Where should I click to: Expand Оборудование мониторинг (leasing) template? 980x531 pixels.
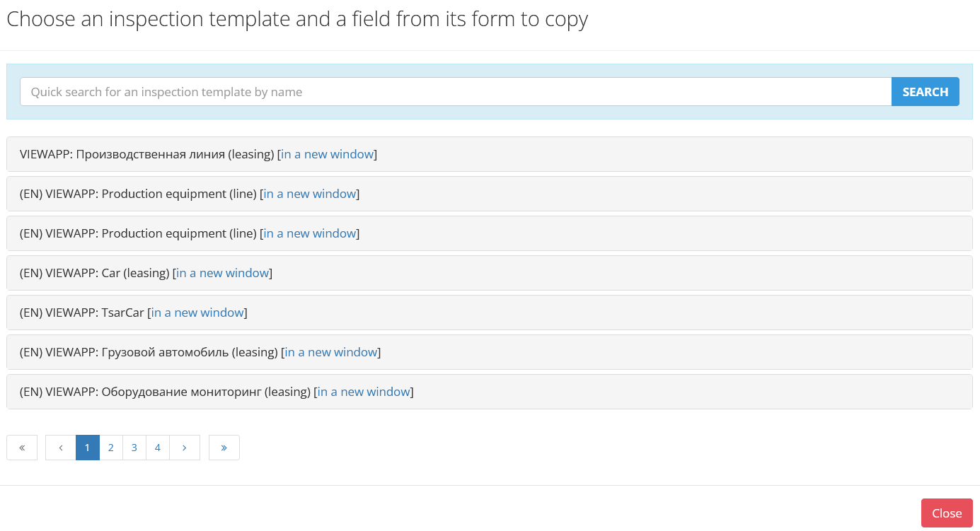pyautogui.click(x=490, y=392)
